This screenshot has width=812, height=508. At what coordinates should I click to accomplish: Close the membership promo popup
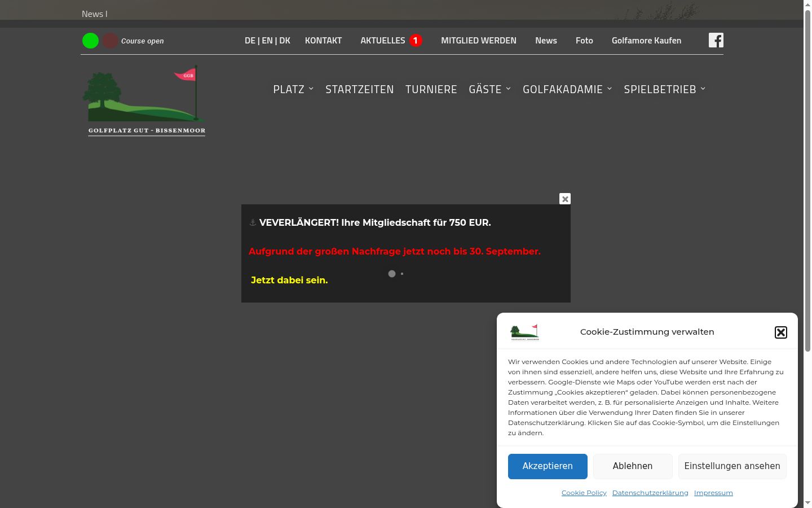pyautogui.click(x=565, y=199)
